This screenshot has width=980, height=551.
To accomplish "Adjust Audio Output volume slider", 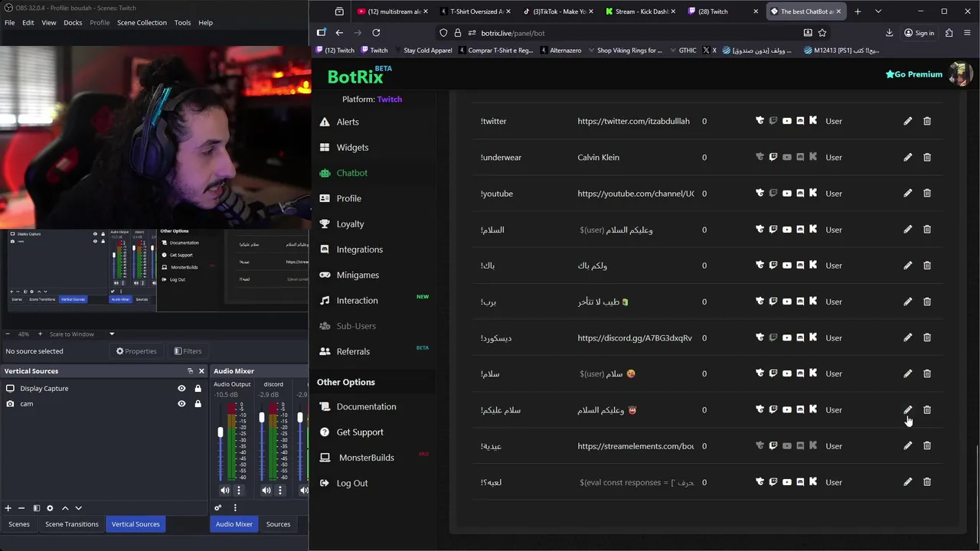I will 220,432.
